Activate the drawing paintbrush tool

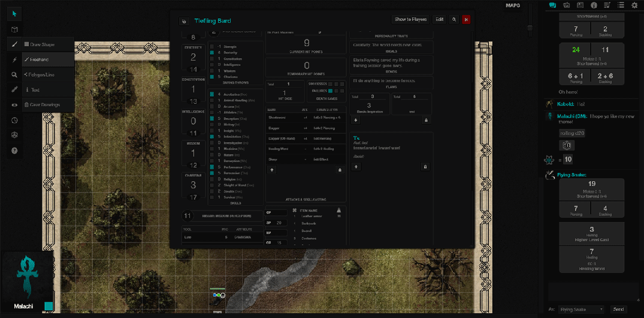tap(14, 44)
